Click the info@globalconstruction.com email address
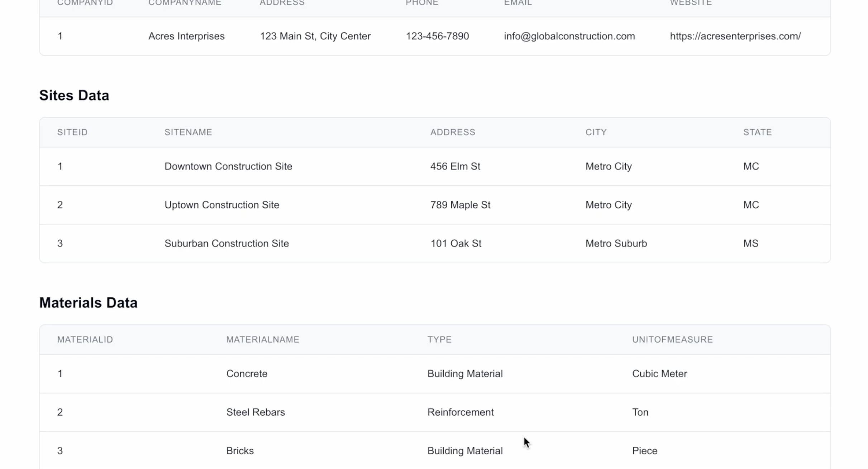 tap(569, 36)
